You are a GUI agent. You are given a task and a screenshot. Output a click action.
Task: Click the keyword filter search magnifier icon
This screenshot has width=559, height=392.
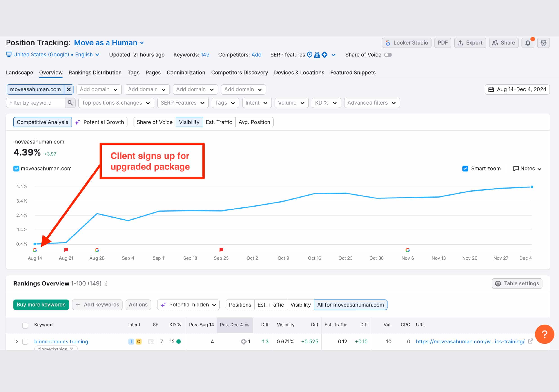tap(70, 103)
